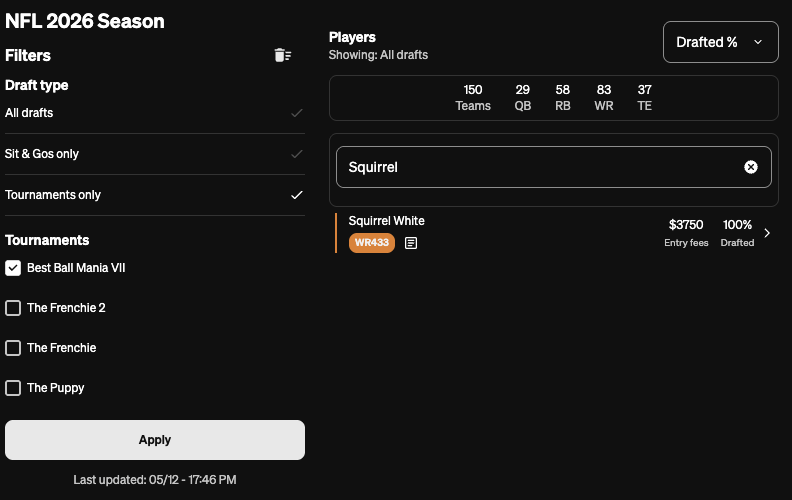Select Sit & Gos only filter
The width and height of the screenshot is (792, 500).
tap(155, 154)
